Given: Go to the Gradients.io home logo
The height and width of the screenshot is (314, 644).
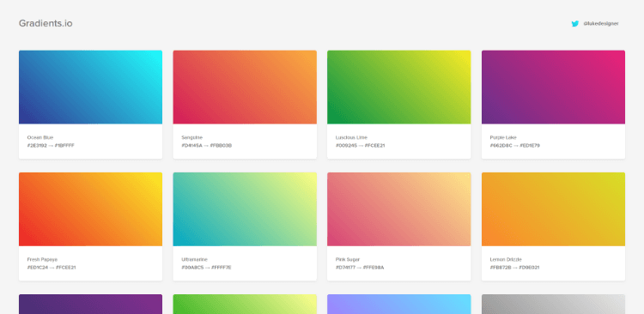Looking at the screenshot, I should coord(46,23).
